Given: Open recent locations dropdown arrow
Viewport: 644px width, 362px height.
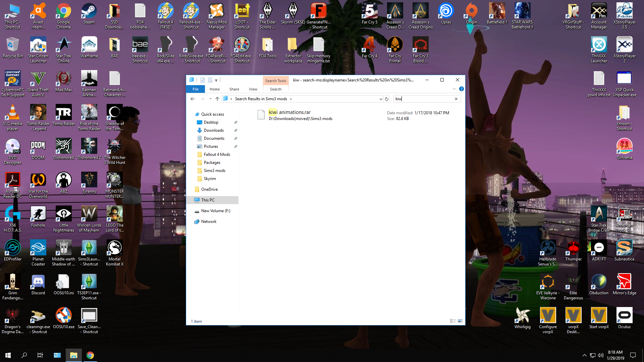Looking at the screenshot, I should coord(210,99).
